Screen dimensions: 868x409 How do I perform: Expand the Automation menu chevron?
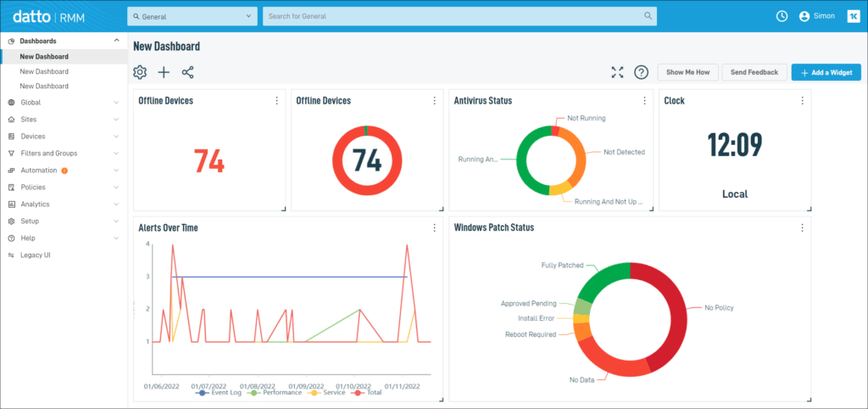click(x=116, y=171)
